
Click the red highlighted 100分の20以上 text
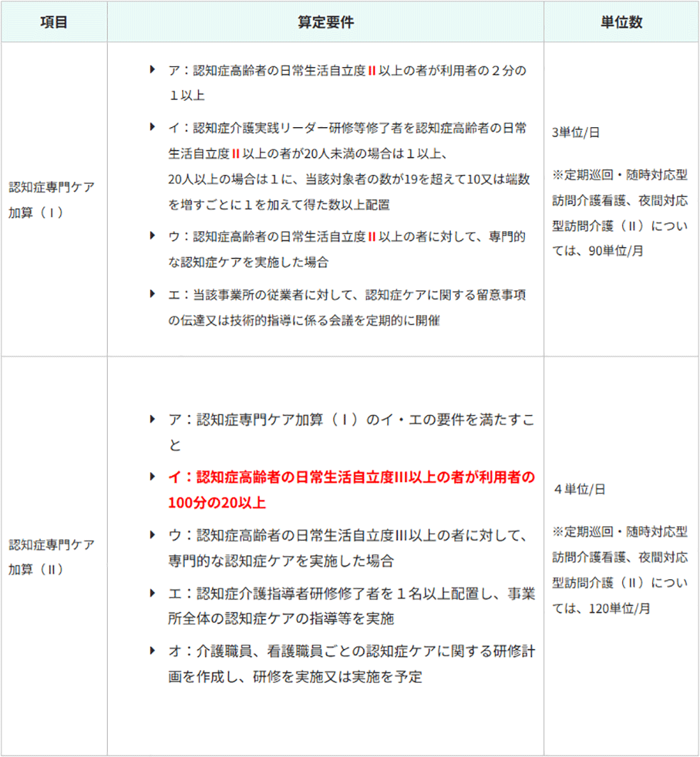click(217, 503)
